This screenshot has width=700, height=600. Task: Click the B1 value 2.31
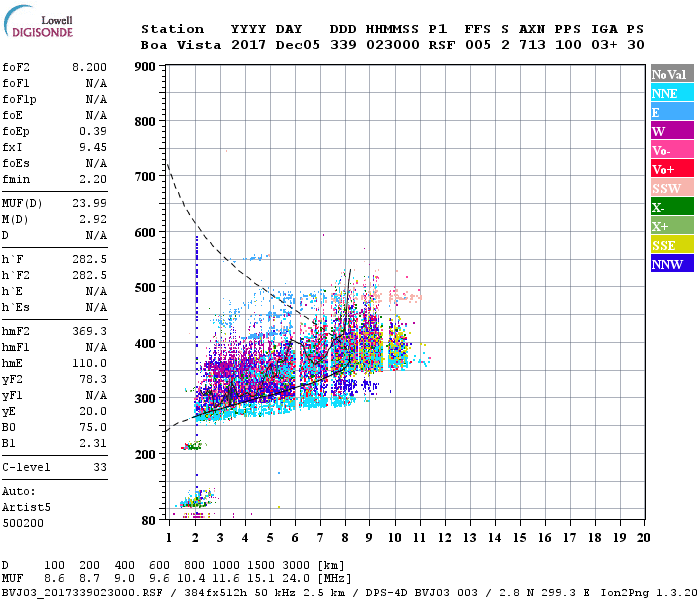click(x=93, y=444)
